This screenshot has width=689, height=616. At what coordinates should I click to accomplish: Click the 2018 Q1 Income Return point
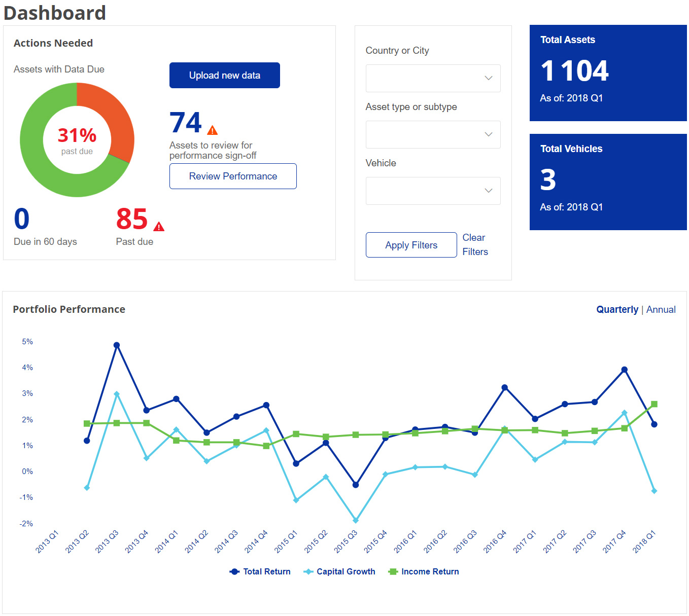654,404
